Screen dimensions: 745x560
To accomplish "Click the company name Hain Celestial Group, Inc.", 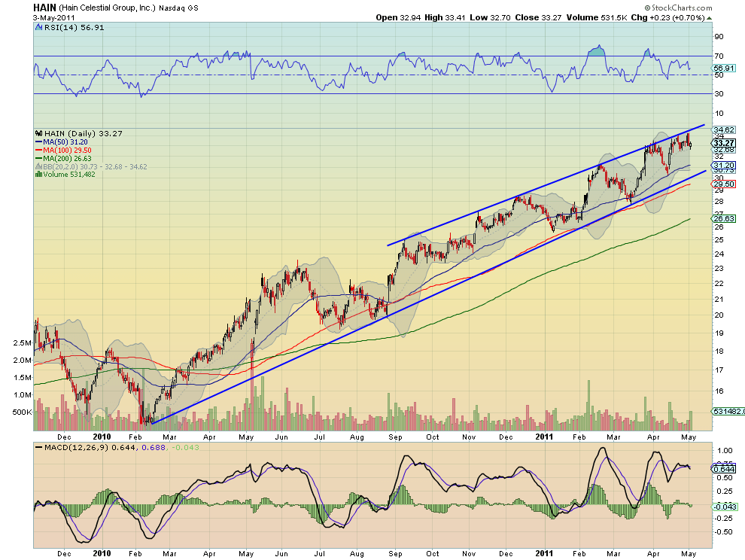I will [108, 8].
